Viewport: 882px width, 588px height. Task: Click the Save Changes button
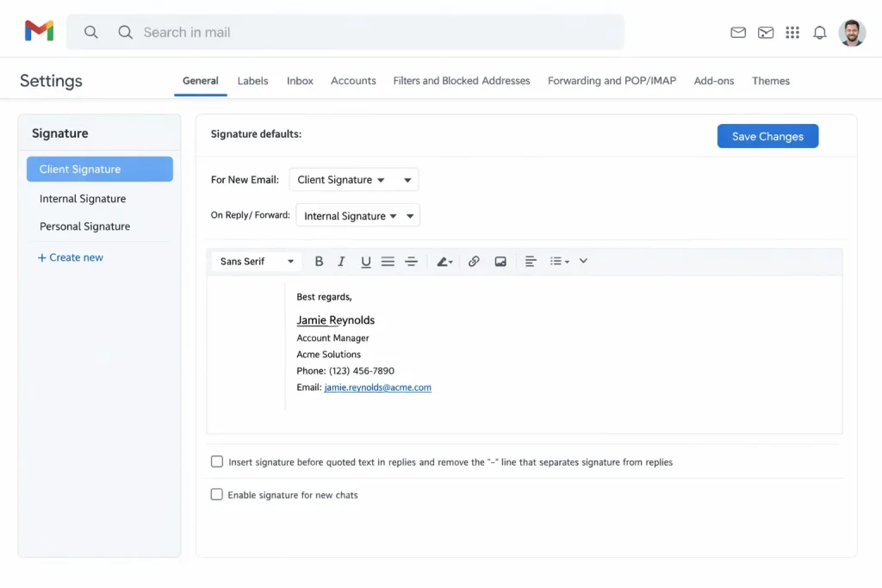(767, 136)
